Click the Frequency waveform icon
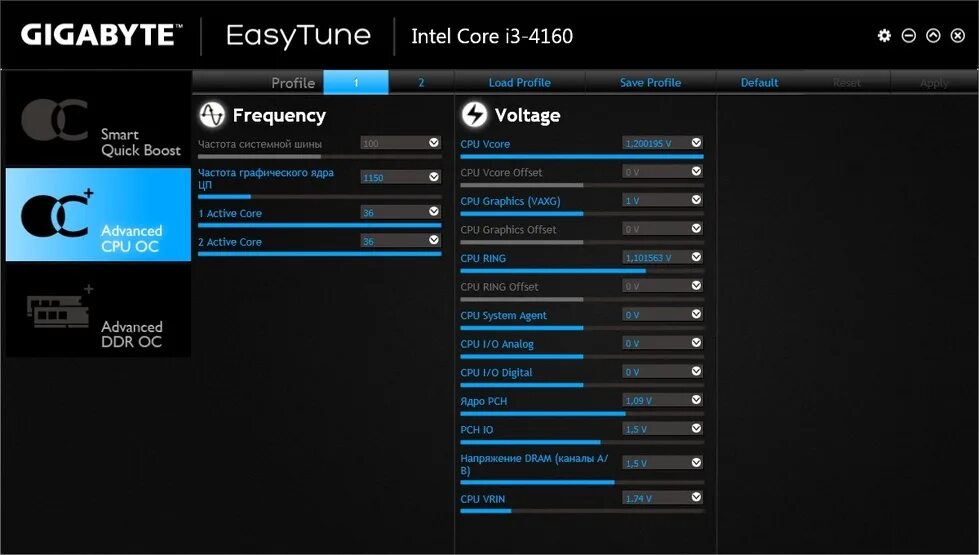Image resolution: width=979 pixels, height=555 pixels. pos(212,115)
